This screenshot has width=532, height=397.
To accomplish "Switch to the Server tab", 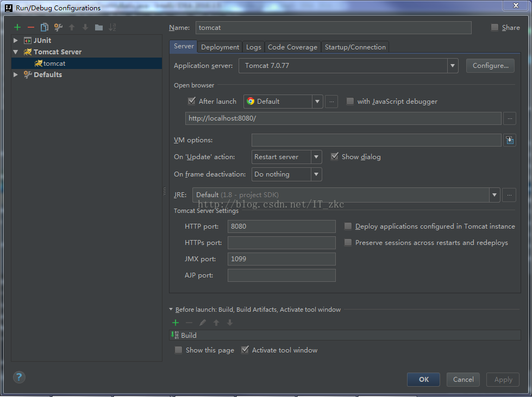I will click(x=184, y=47).
